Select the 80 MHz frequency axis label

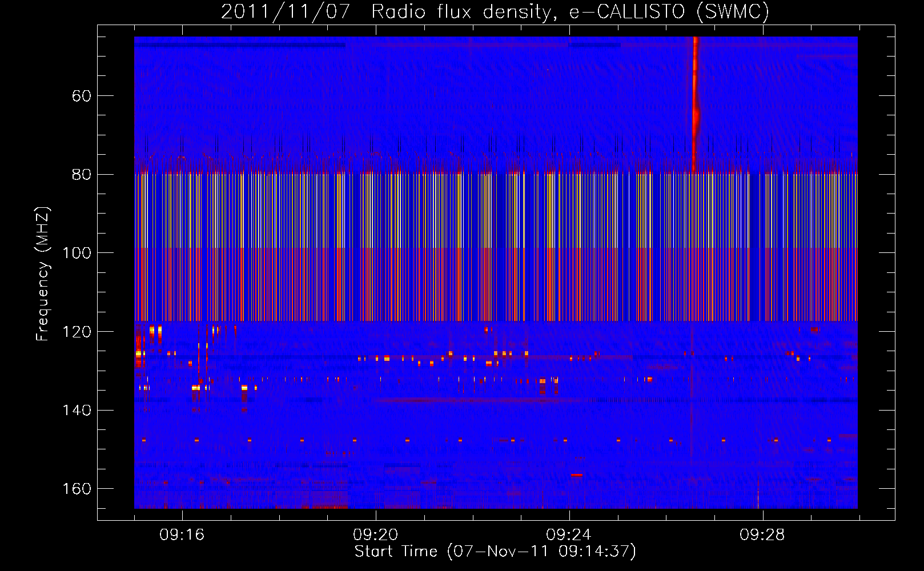[82, 174]
